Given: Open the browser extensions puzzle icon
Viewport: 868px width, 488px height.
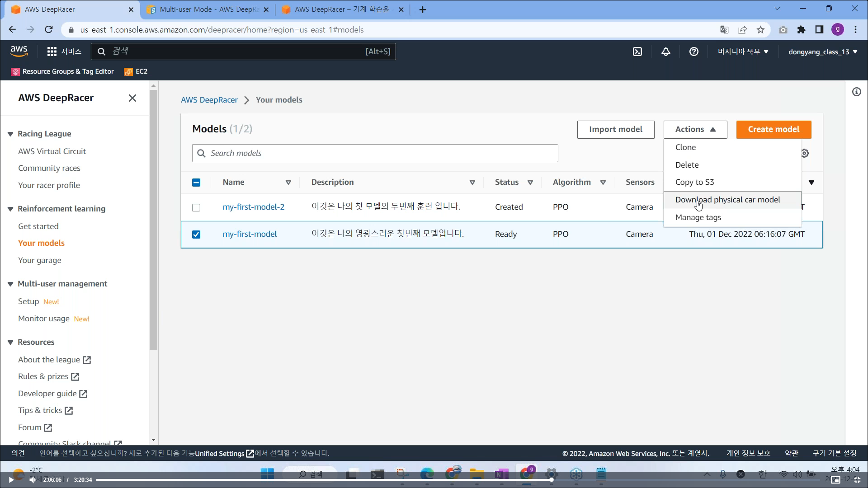Looking at the screenshot, I should [x=801, y=30].
